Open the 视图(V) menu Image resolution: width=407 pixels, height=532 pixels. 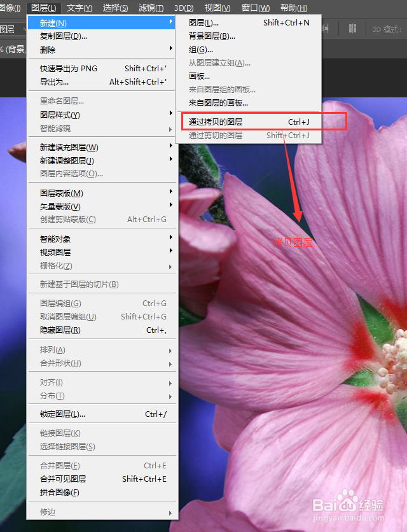(217, 8)
